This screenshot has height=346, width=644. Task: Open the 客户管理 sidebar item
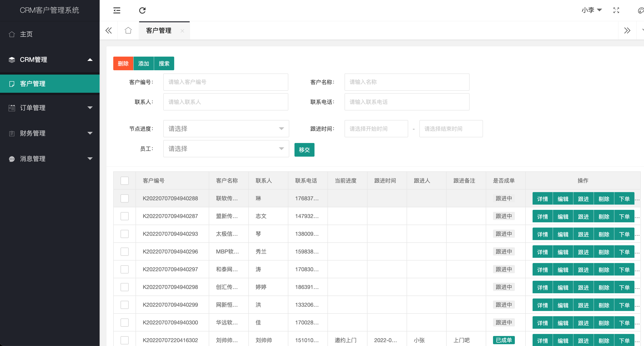(50, 84)
